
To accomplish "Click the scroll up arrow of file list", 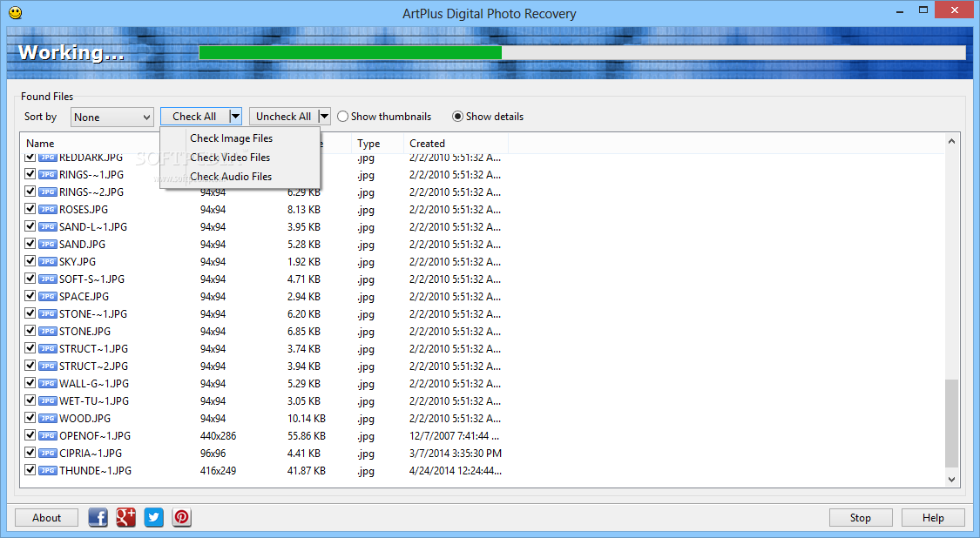I will coord(951,141).
